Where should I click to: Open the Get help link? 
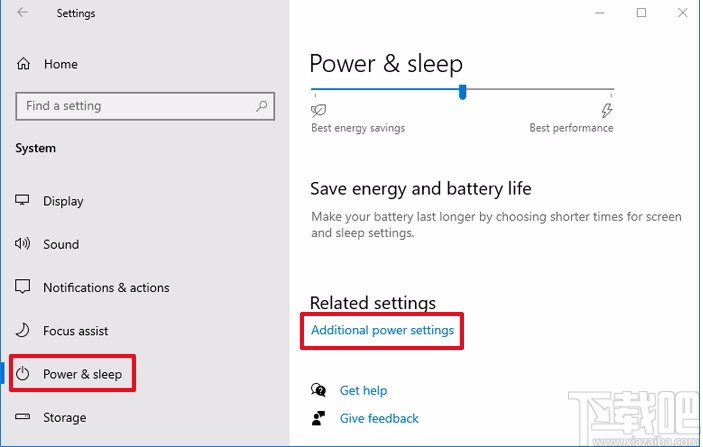[363, 390]
